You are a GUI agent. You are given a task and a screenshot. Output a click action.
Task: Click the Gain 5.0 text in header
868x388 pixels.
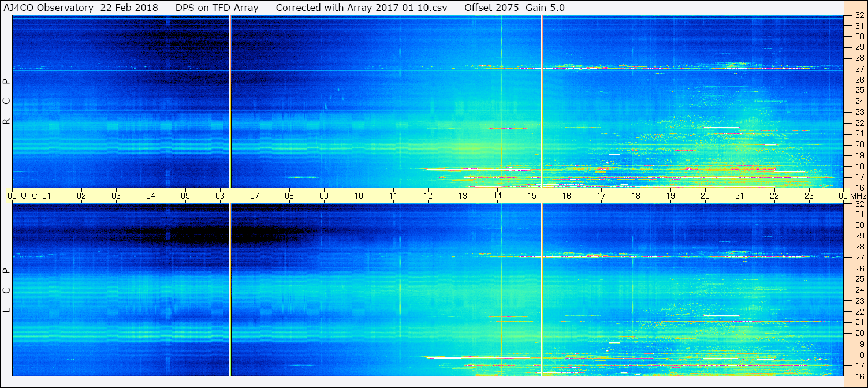(x=545, y=8)
